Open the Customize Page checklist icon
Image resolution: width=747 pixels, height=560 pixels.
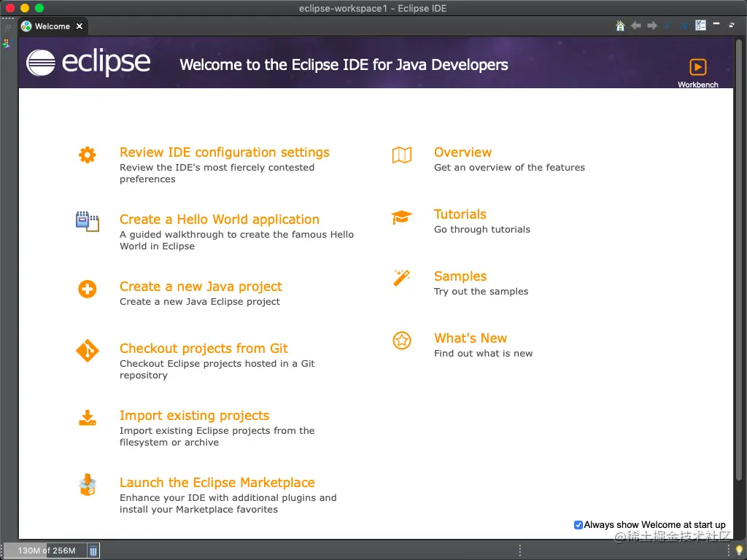point(700,26)
